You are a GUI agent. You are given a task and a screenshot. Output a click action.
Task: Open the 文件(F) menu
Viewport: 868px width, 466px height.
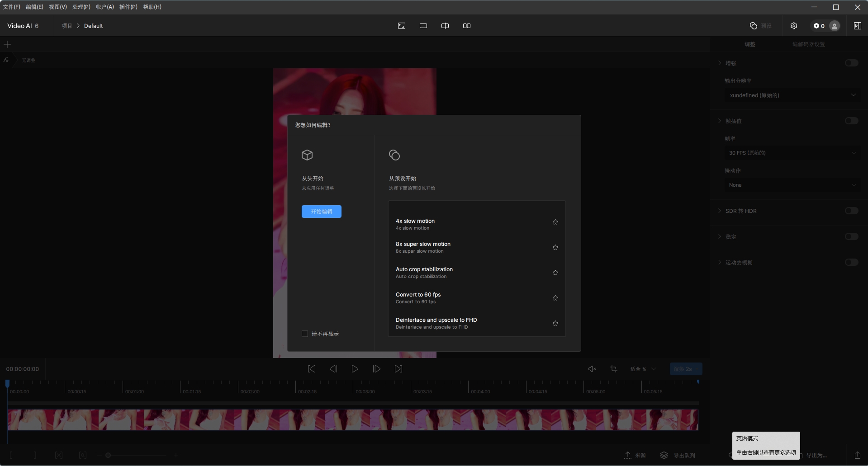[x=12, y=7]
